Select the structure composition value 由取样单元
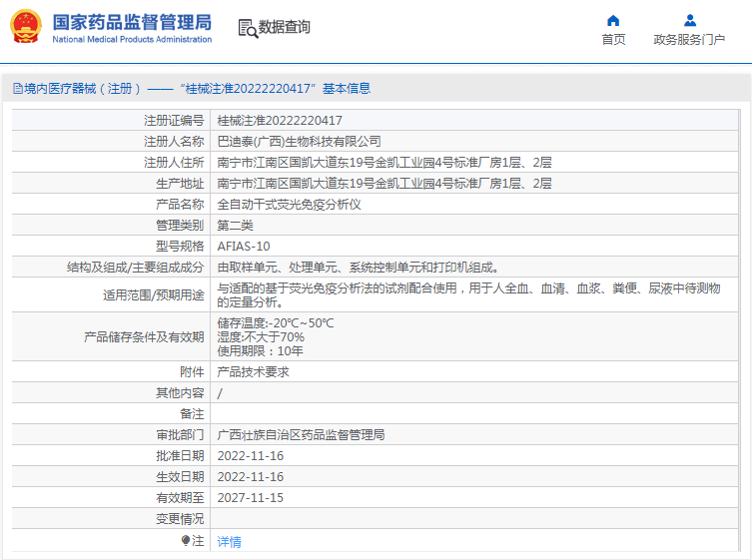 pyautogui.click(x=358, y=268)
